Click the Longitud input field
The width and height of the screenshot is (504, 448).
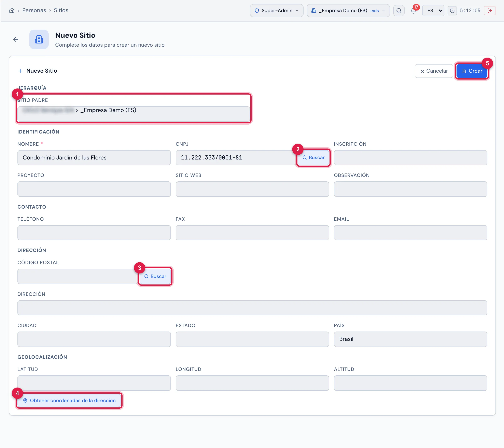[252, 383]
